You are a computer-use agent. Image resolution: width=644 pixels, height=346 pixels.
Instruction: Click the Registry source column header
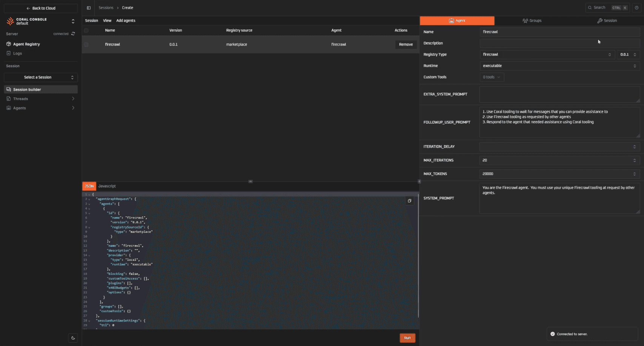point(239,31)
